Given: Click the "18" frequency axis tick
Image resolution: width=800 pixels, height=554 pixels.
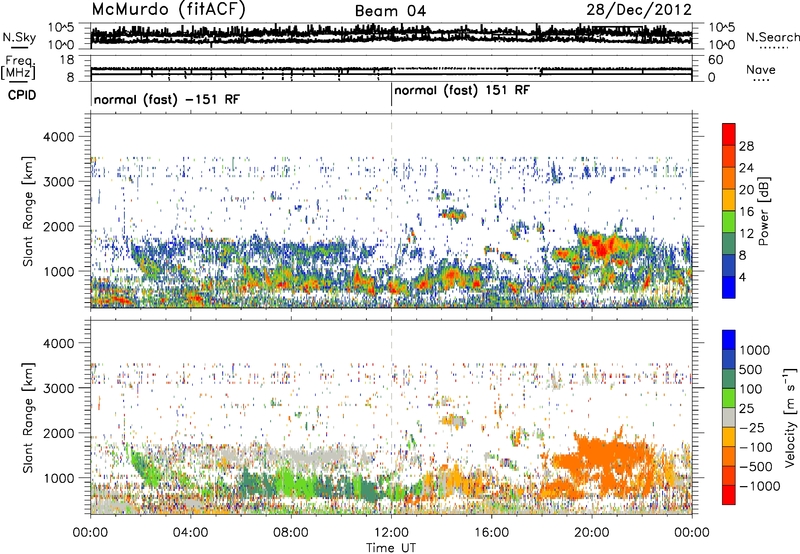Looking at the screenshot, I should [67, 60].
